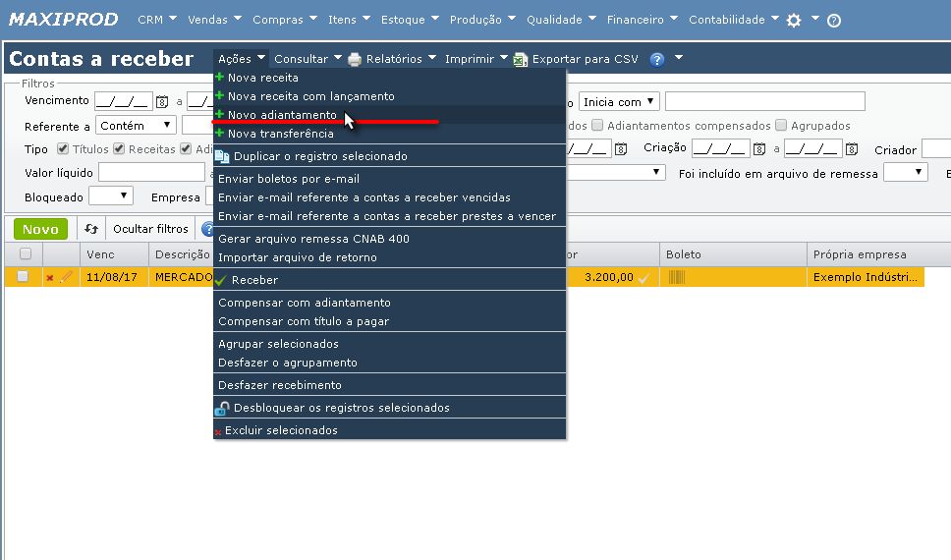Select e-mail contas prestes a vencer
Screen dimensions: 951x560
tap(389, 216)
